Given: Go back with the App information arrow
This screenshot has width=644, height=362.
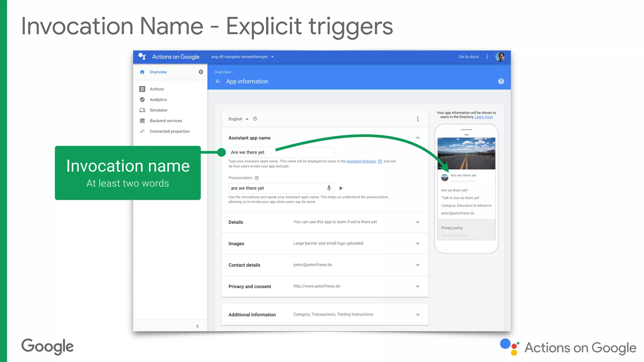Looking at the screenshot, I should click(218, 81).
